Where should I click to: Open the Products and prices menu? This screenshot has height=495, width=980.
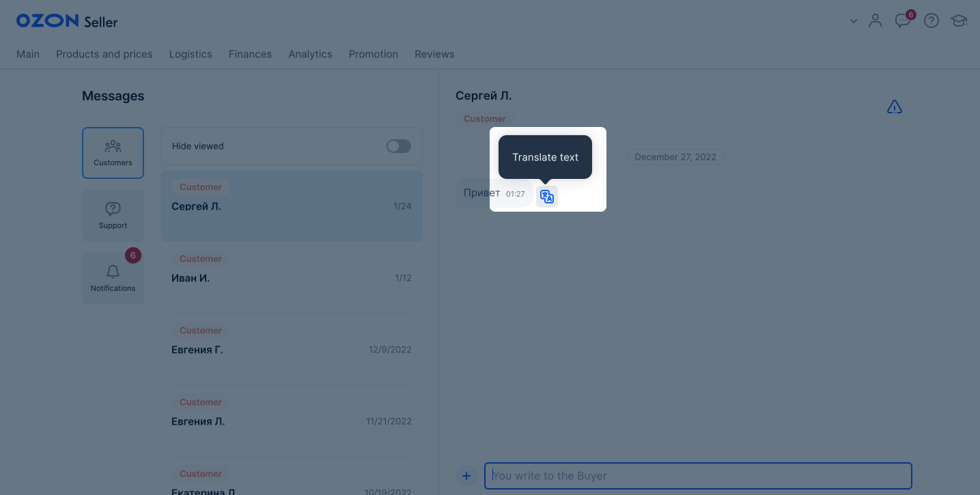[104, 54]
